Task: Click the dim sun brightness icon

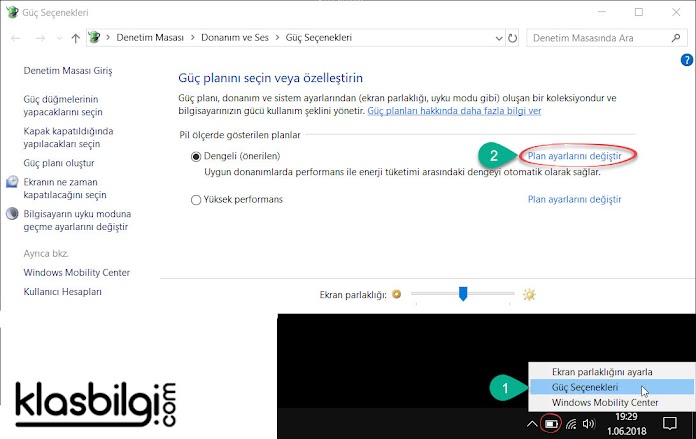Action: point(396,294)
